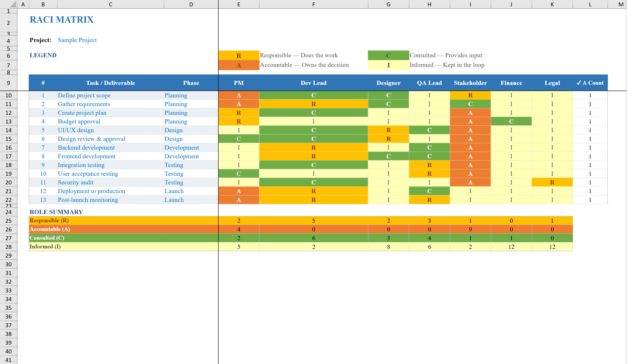The image size is (627, 364).
Task: Select the checkmark "A Count" column header
Action: (590, 83)
